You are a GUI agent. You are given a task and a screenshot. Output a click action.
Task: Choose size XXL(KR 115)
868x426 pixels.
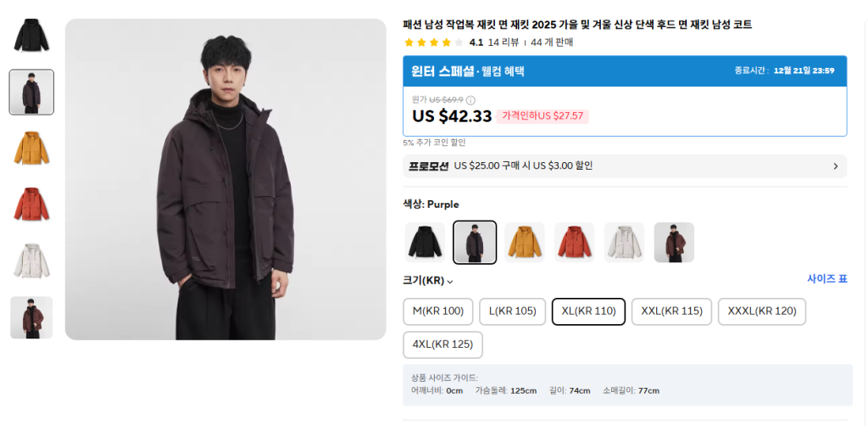tap(671, 311)
